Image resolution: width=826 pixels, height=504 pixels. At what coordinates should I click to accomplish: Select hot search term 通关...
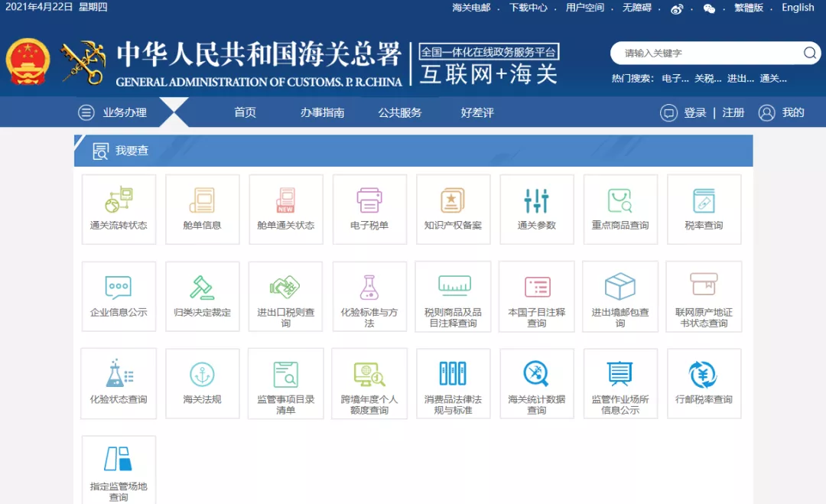pyautogui.click(x=772, y=79)
